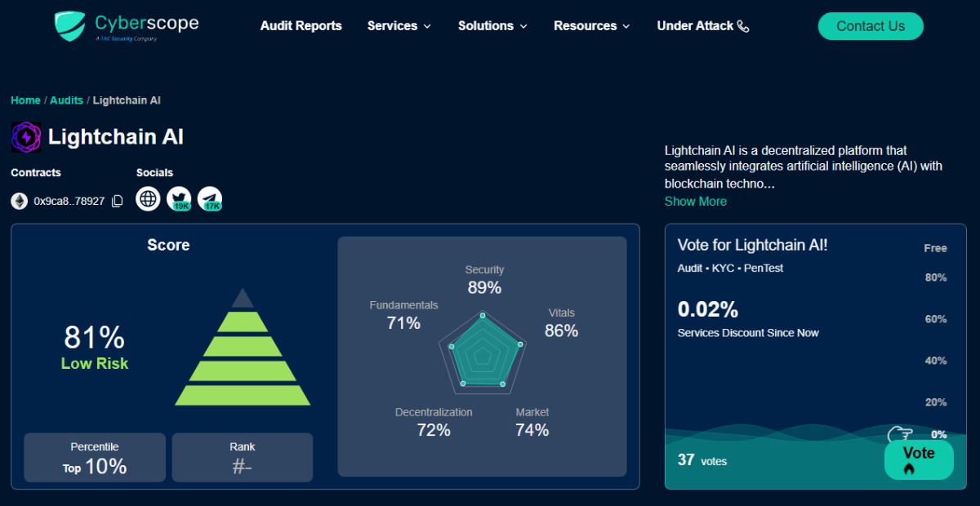Navigate to Audits via breadcrumb
980x506 pixels.
66,100
